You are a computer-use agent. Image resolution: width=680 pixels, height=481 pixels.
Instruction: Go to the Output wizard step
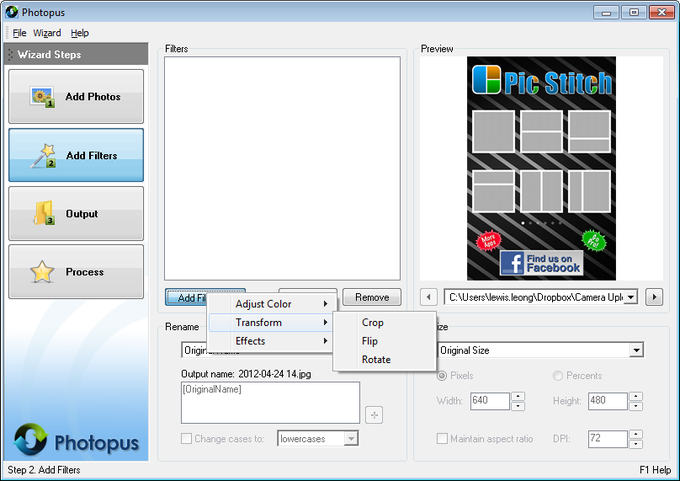[x=76, y=213]
